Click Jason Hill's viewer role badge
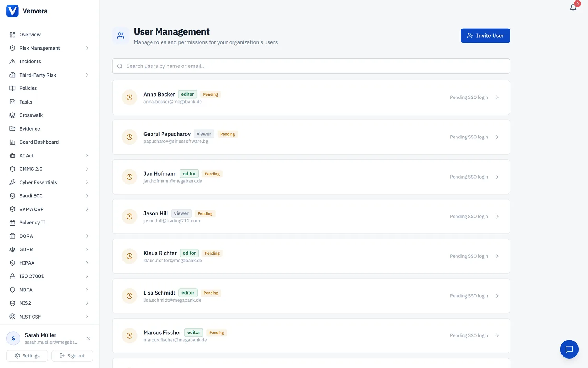588x368 pixels. 181,213
